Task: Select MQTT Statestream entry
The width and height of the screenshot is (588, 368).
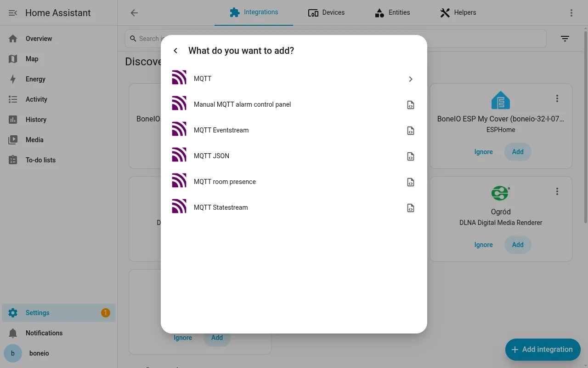Action: click(x=294, y=207)
